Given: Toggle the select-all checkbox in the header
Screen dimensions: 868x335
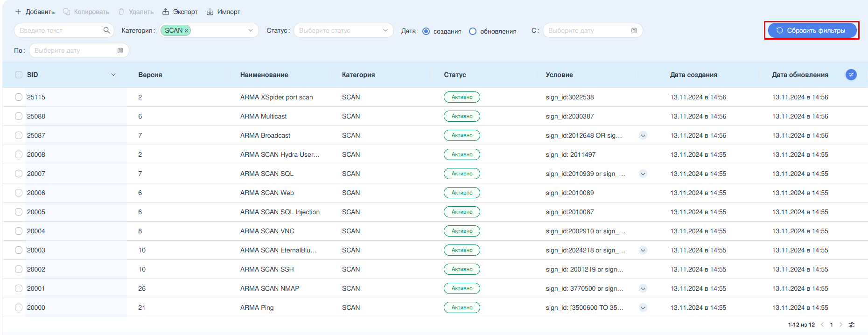Looking at the screenshot, I should [19, 75].
